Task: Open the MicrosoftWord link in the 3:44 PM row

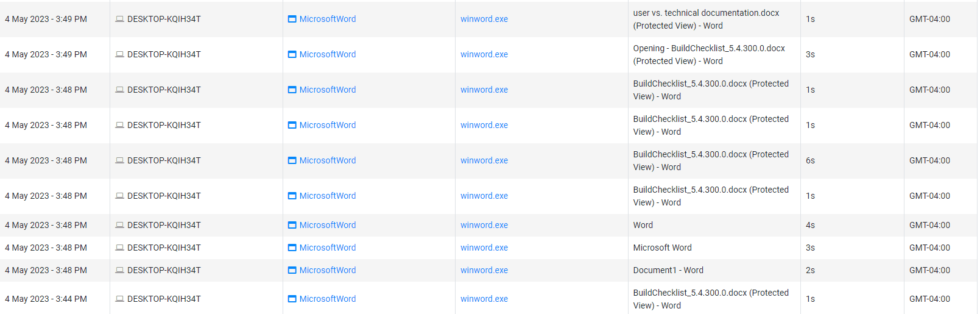Action: tap(328, 299)
